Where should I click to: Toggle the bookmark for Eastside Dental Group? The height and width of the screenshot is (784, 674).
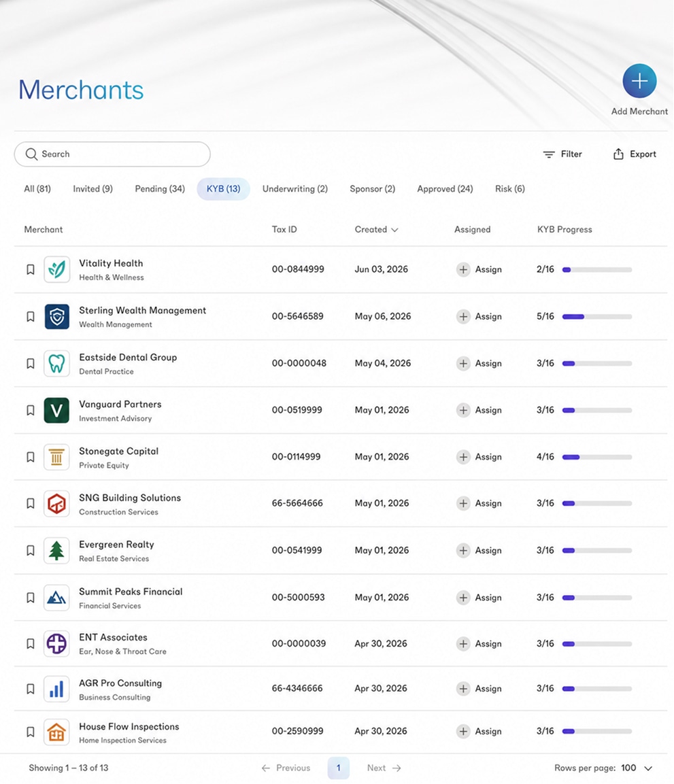pyautogui.click(x=31, y=364)
